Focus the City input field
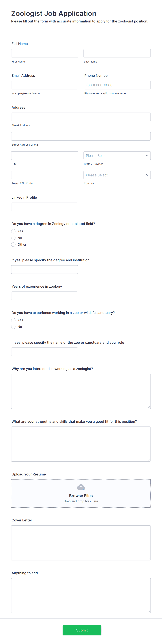This screenshot has width=162, height=644. click(44, 155)
